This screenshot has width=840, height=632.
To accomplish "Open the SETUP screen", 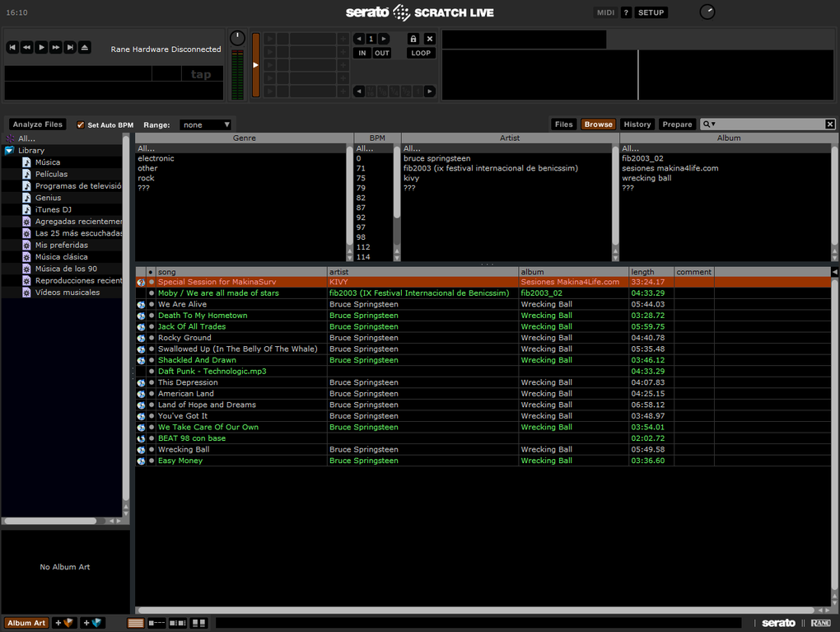I will [x=651, y=12].
